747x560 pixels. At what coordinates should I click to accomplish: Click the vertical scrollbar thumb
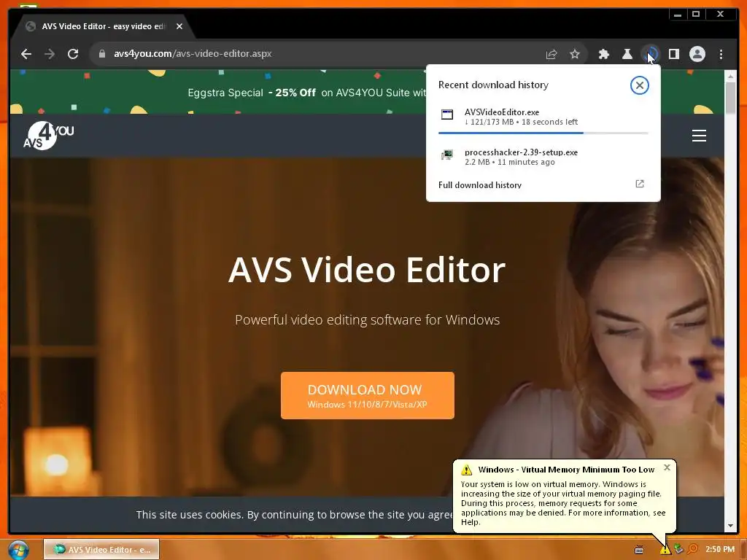(x=731, y=98)
